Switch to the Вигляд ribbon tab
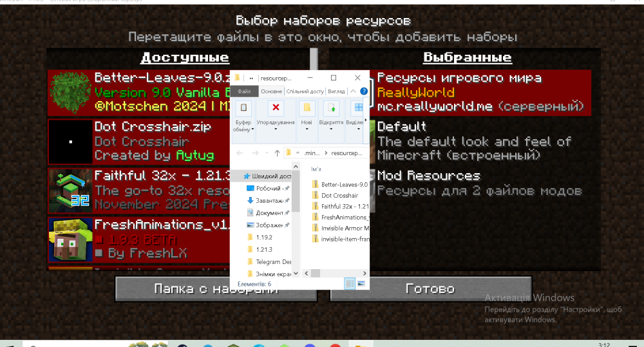Screen dimensions: 644x347 tap(336, 91)
